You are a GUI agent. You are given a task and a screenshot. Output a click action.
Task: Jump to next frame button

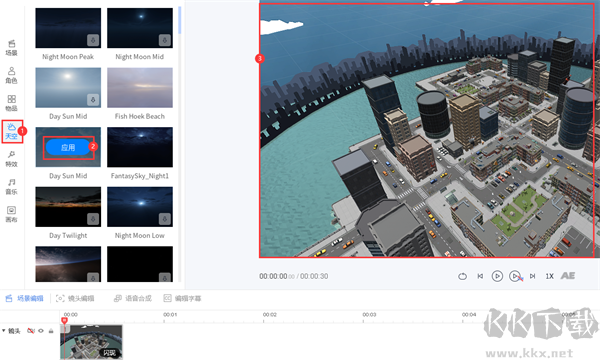click(532, 276)
